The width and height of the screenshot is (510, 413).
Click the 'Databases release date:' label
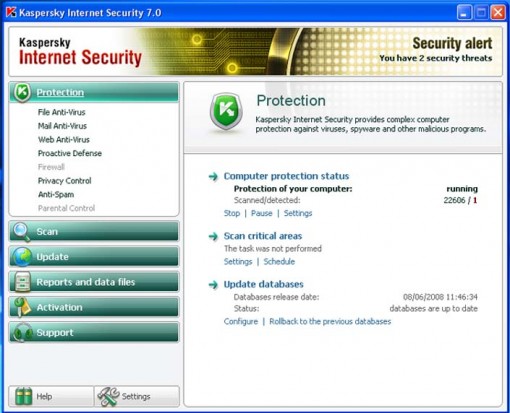click(276, 297)
